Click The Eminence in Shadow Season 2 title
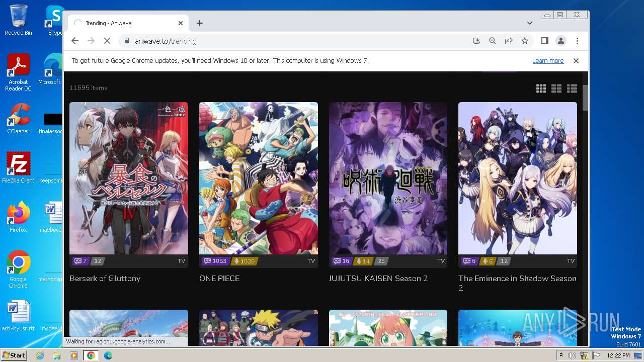Screen dimensions: 644x362 (x=517, y=283)
